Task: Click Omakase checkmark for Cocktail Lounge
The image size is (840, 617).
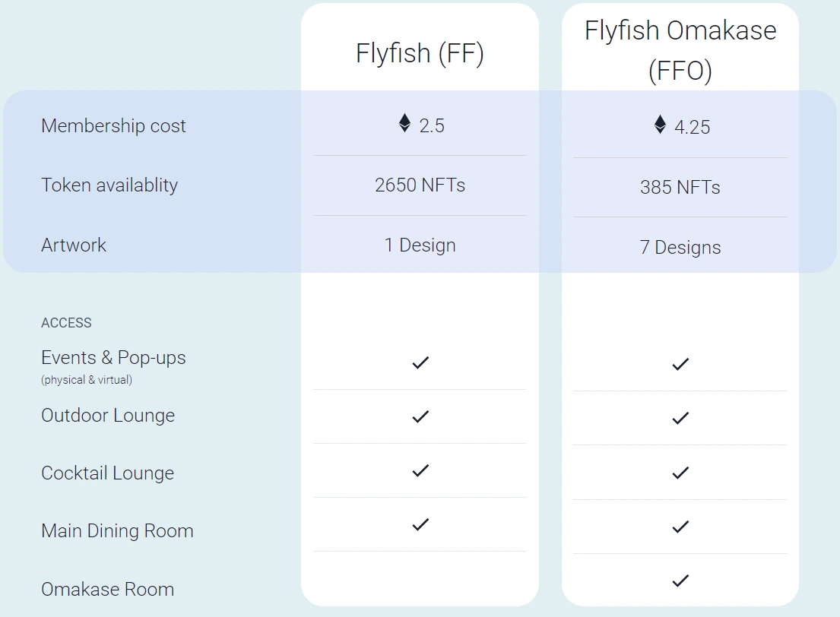Action: [x=680, y=473]
